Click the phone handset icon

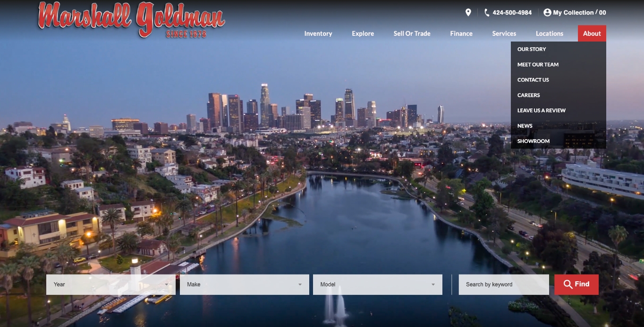pos(487,13)
